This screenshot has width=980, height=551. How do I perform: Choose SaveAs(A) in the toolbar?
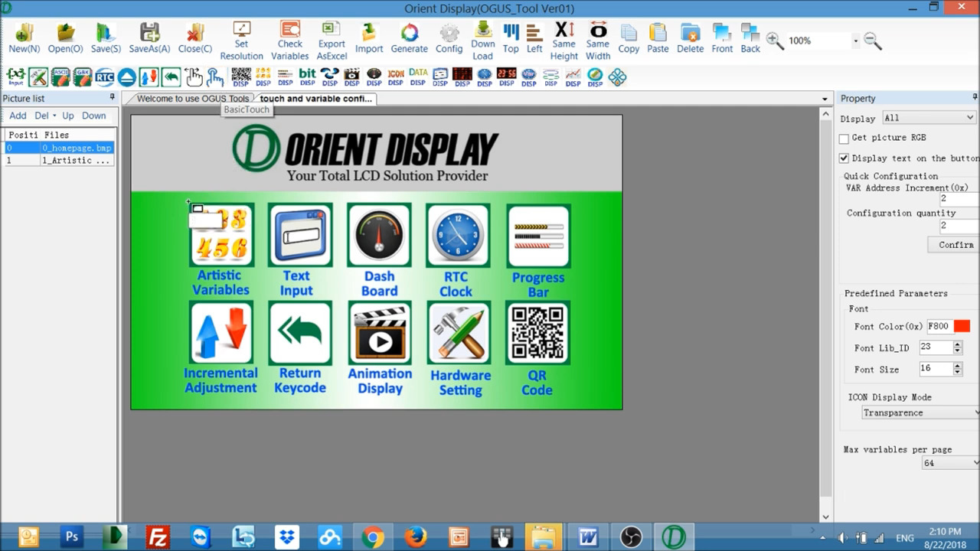(149, 38)
